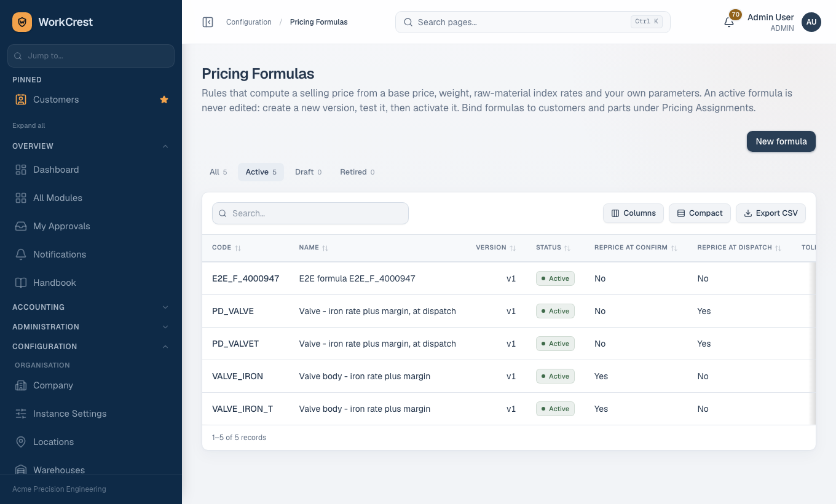
Task: Expand the Administration section
Action: [91, 327]
